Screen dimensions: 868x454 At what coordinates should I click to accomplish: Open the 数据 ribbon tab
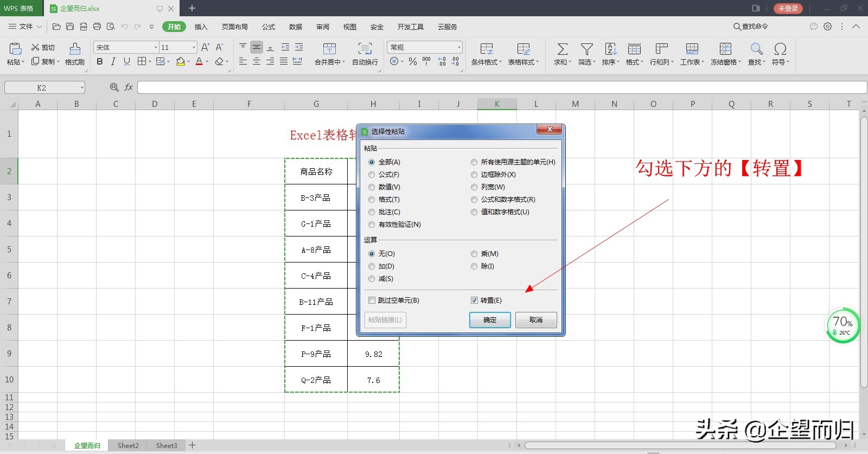[296, 27]
